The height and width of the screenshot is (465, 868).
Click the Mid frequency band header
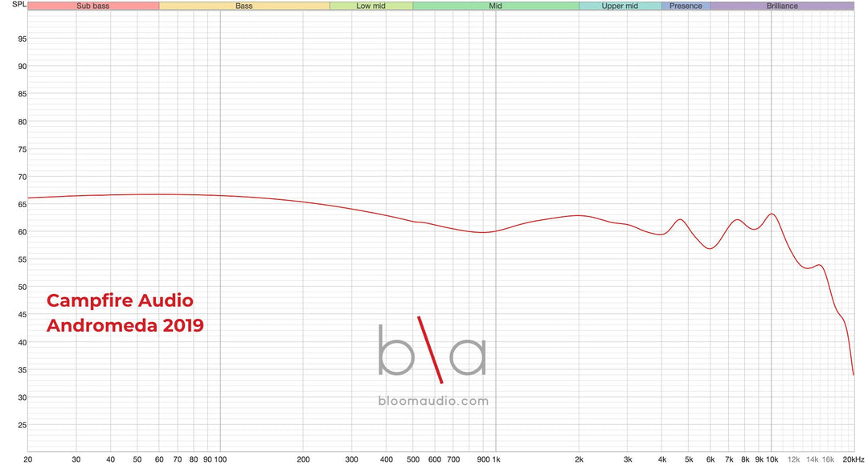point(495,6)
